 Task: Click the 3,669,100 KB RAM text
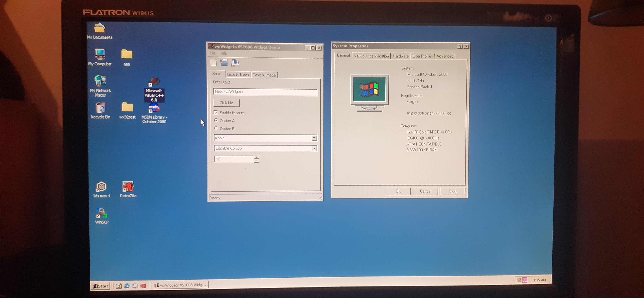click(x=422, y=150)
